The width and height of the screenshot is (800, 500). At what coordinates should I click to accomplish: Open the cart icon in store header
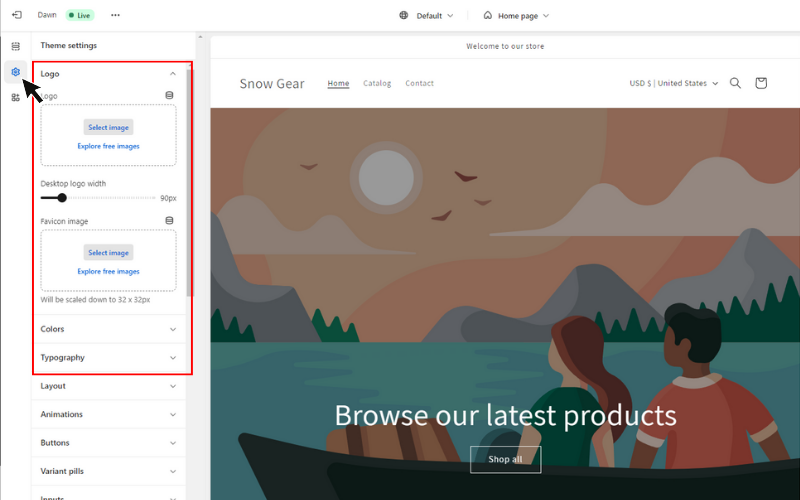(761, 83)
